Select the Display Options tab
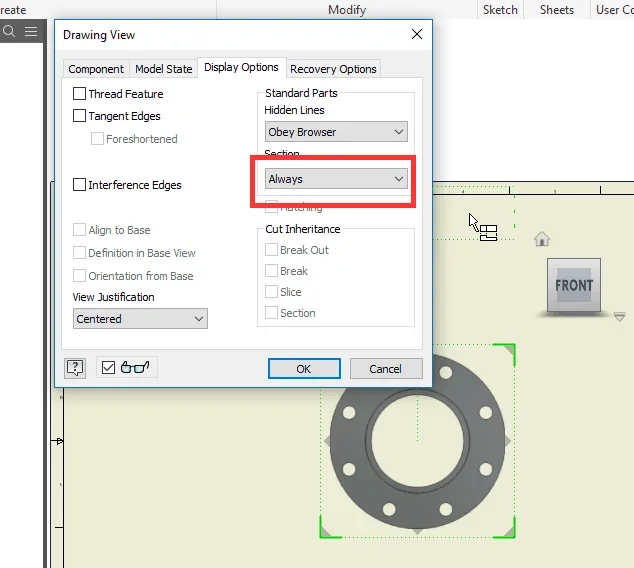Screen dimensions: 634x568 point(241,67)
